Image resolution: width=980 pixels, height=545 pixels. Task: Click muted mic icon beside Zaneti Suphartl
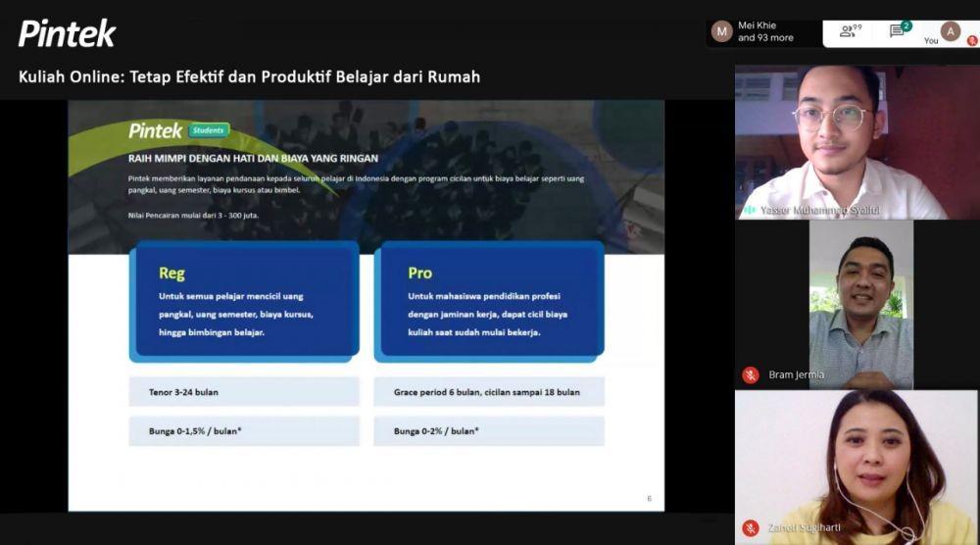[x=751, y=528]
